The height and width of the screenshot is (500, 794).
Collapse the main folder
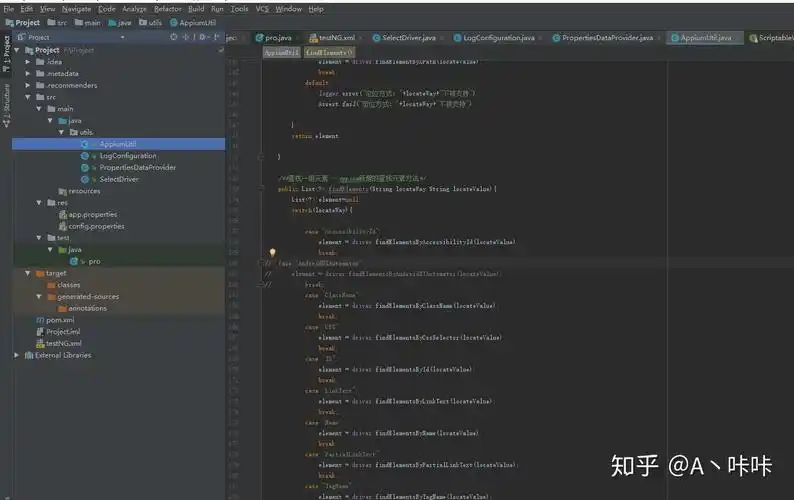(x=39, y=108)
